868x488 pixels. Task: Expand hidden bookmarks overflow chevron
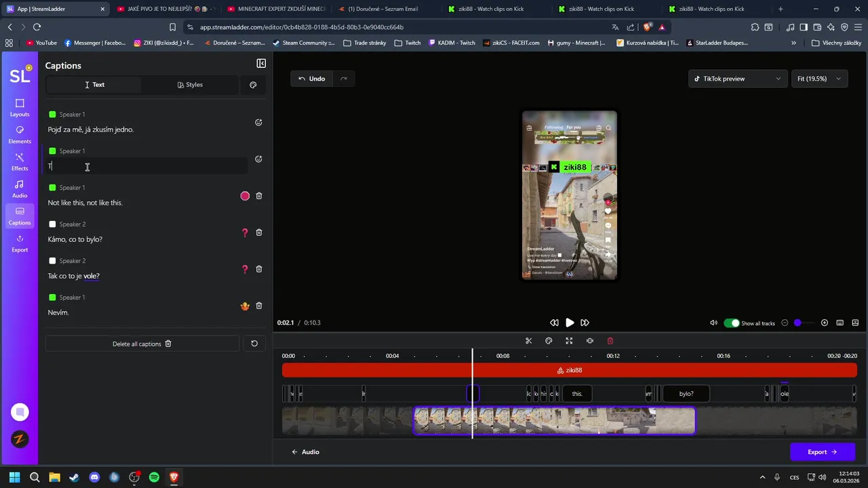(793, 43)
